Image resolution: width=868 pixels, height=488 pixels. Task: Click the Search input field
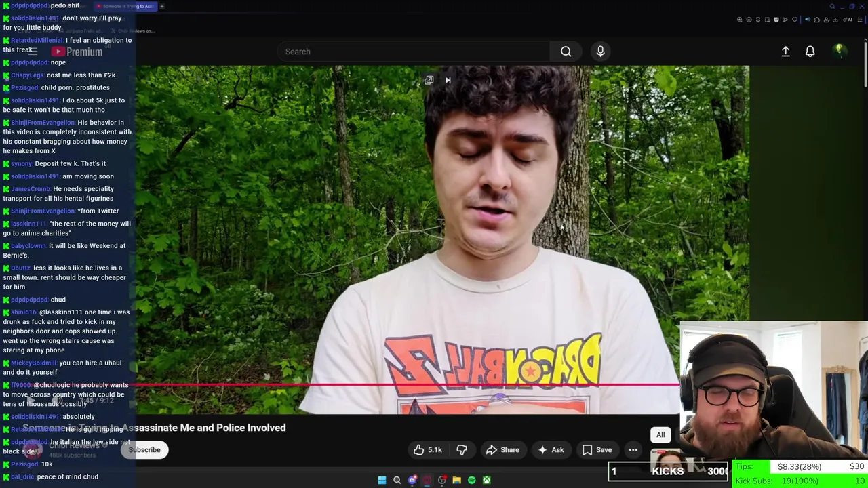click(413, 52)
